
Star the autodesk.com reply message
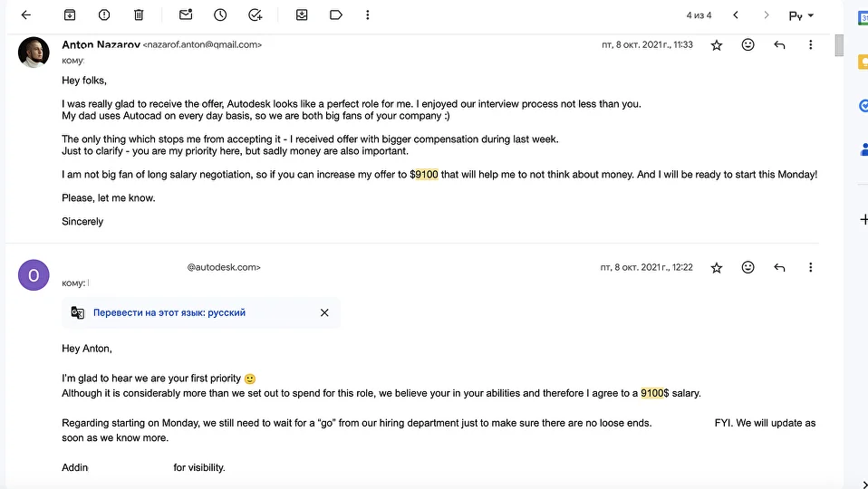pos(717,268)
